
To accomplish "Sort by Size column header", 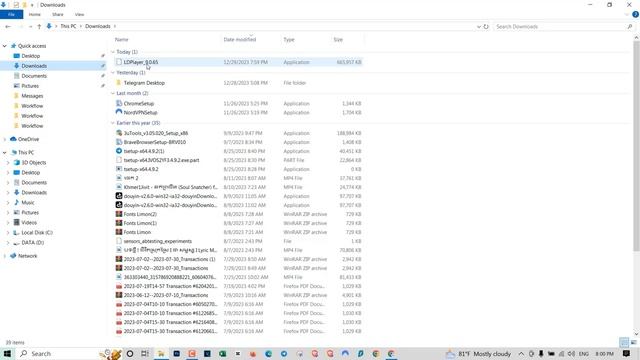I will [338, 40].
